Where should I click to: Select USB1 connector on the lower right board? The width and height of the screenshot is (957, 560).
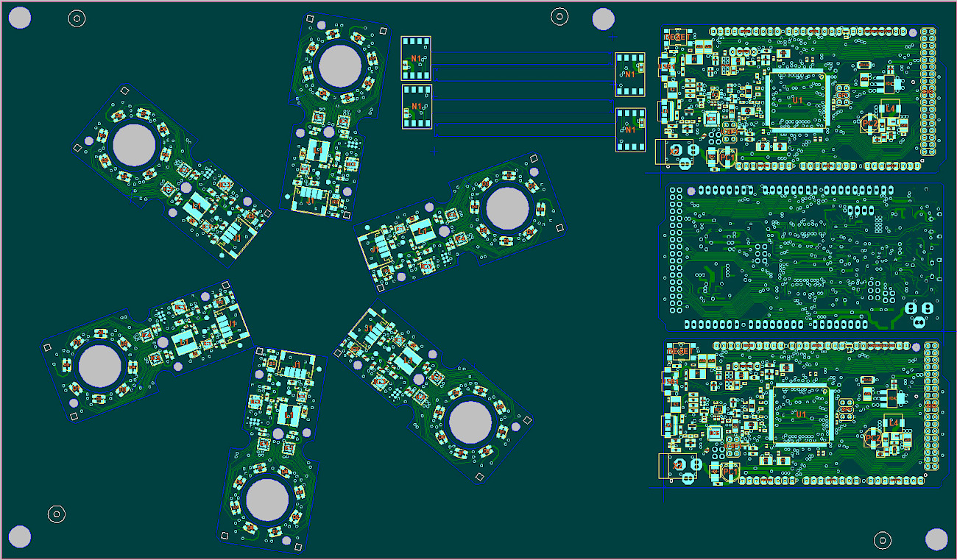coord(671,382)
